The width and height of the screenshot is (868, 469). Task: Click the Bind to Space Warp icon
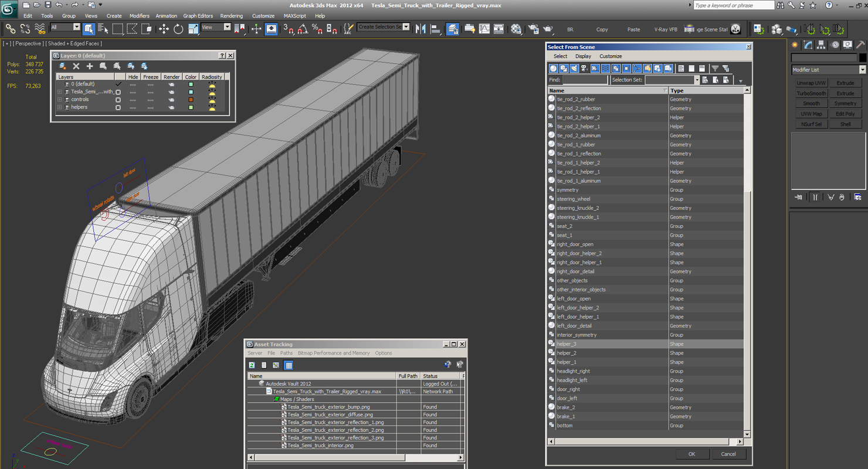(40, 28)
